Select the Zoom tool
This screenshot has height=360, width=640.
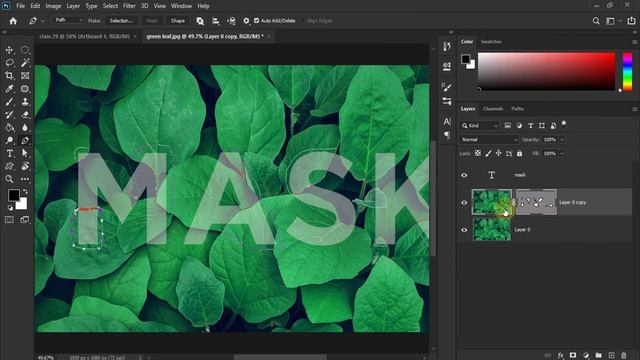9,179
